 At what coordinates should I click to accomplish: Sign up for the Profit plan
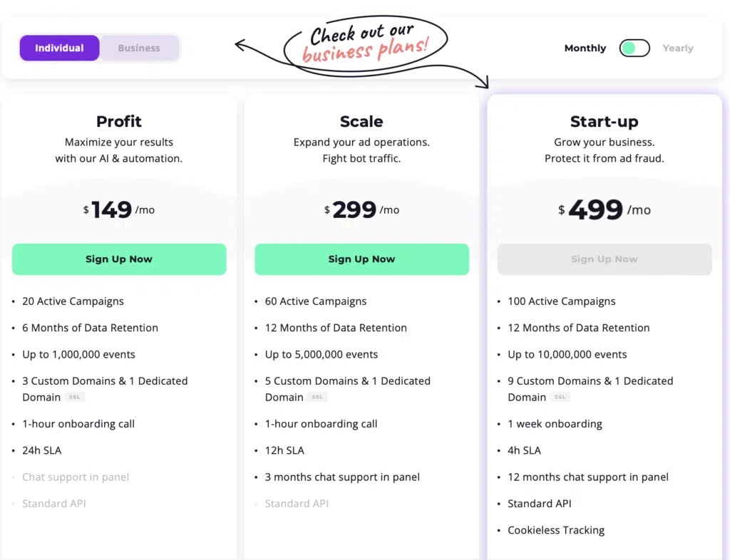click(119, 259)
